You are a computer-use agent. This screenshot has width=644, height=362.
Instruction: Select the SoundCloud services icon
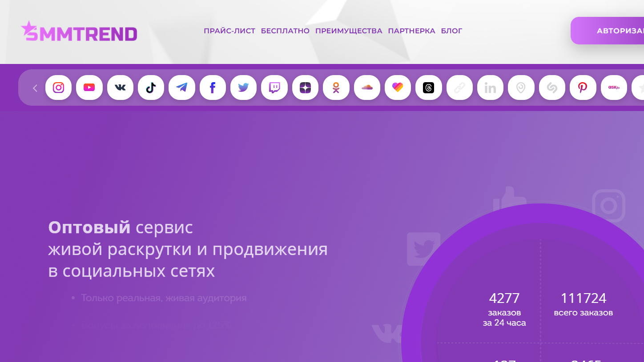[367, 88]
